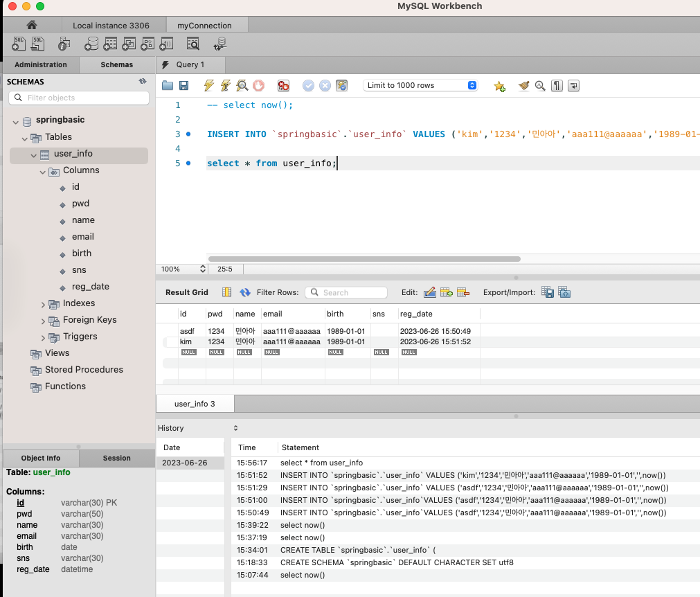Toggle continue-on-error execution icon

point(283,85)
